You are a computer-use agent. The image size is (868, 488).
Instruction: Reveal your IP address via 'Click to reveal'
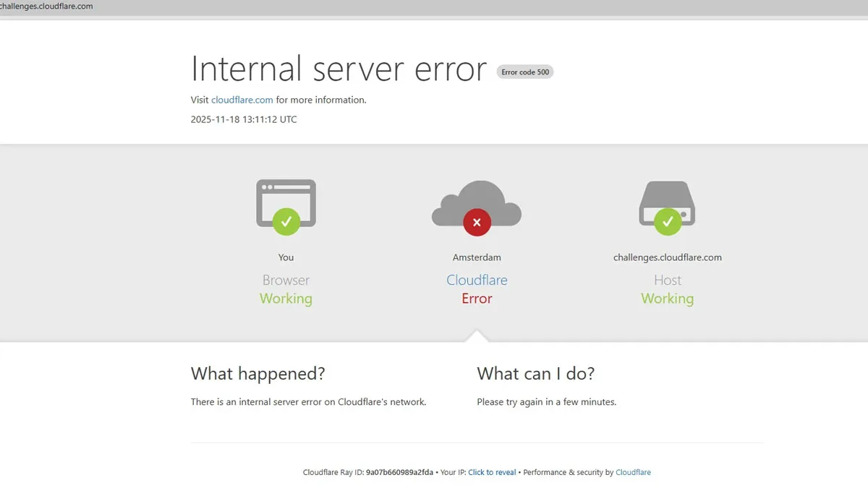click(492, 472)
